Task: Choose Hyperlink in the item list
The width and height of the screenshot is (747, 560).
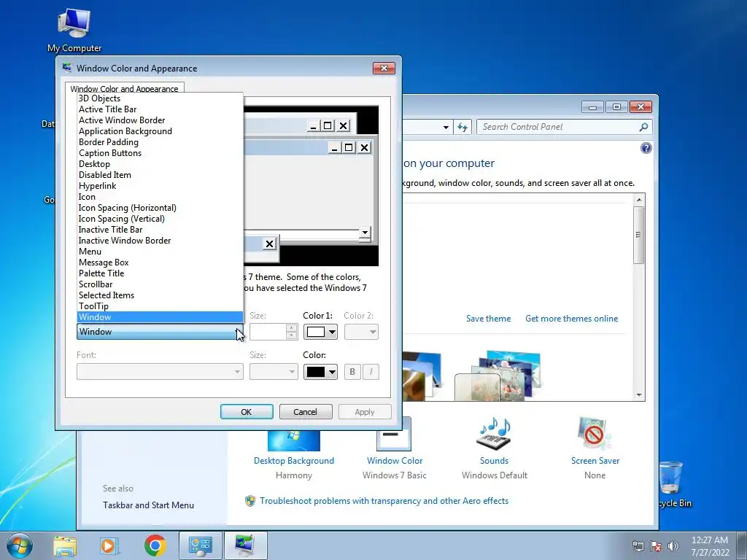Action: (160, 186)
